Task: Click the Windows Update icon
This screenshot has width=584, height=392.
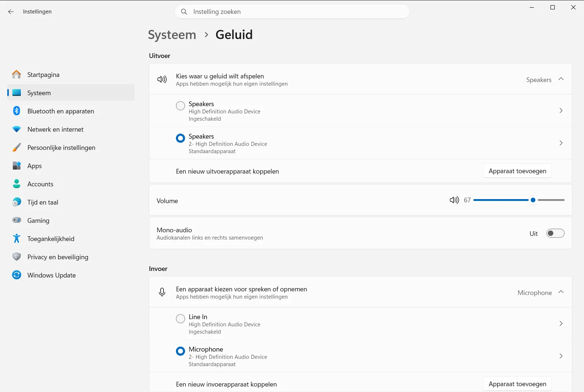Action: pyautogui.click(x=17, y=275)
